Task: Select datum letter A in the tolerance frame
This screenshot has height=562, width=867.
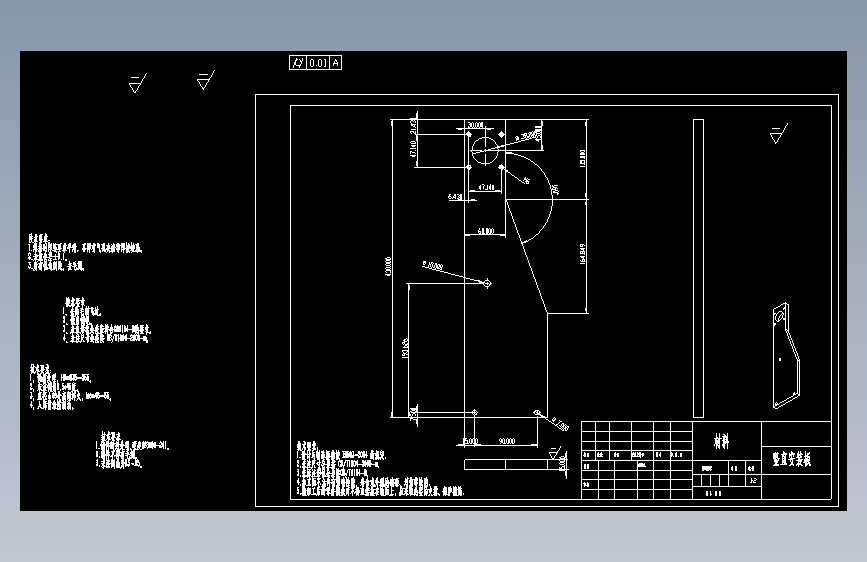Action: [336, 63]
